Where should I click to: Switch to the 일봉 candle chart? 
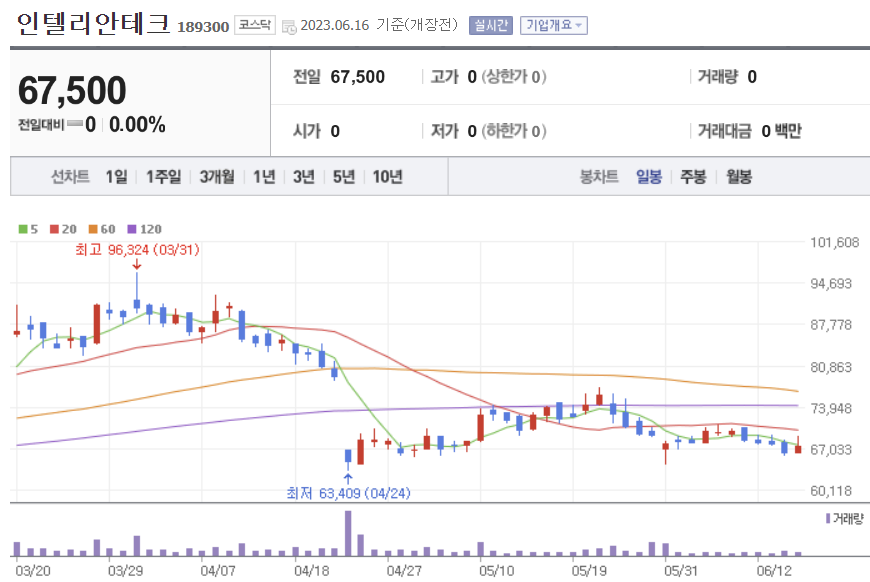coord(649,177)
